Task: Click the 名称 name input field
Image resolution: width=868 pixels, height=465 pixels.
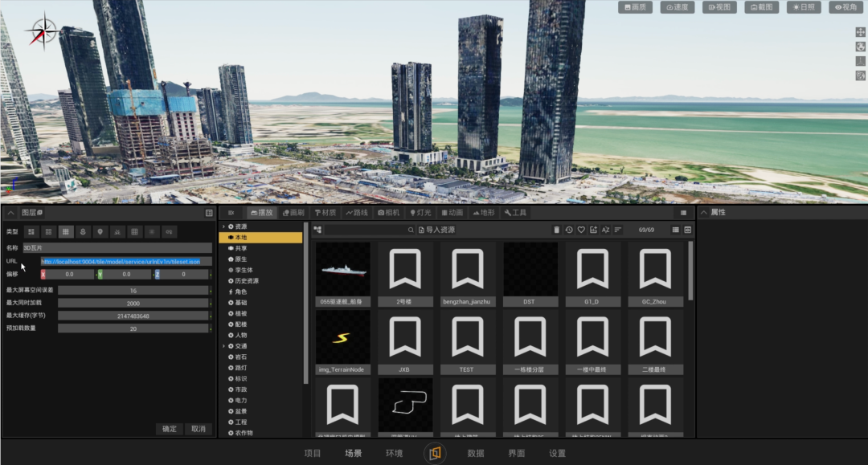Action: click(117, 248)
